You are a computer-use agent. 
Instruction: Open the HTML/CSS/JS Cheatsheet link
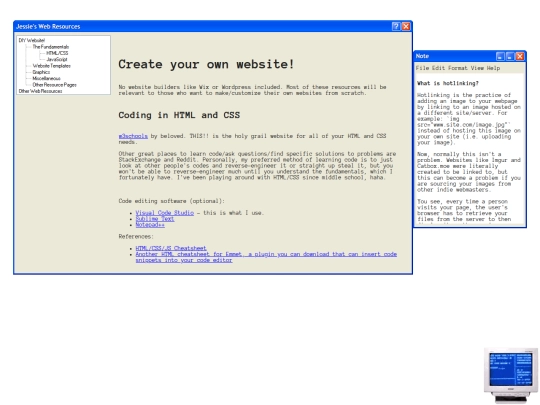click(x=171, y=248)
